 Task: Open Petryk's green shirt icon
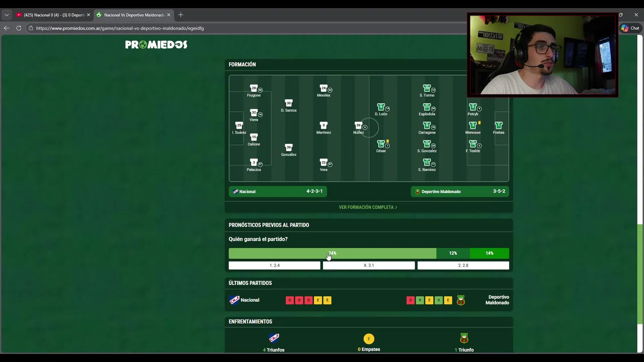click(x=473, y=107)
